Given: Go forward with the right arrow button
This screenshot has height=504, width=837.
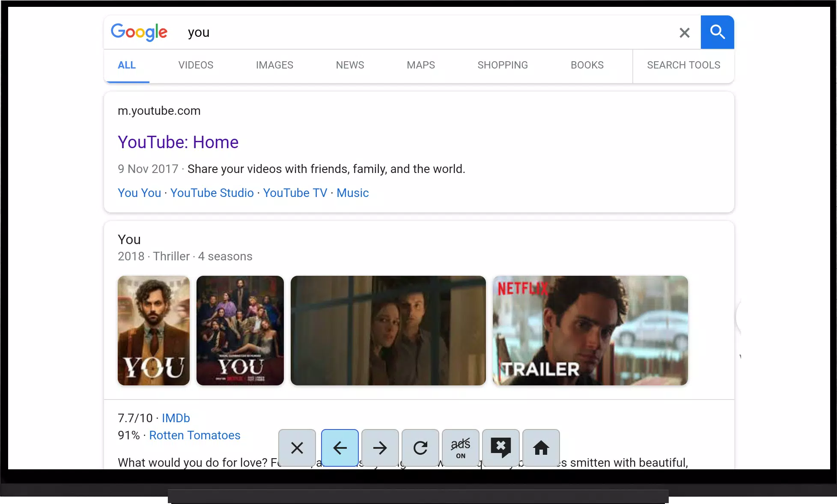Looking at the screenshot, I should (x=380, y=448).
